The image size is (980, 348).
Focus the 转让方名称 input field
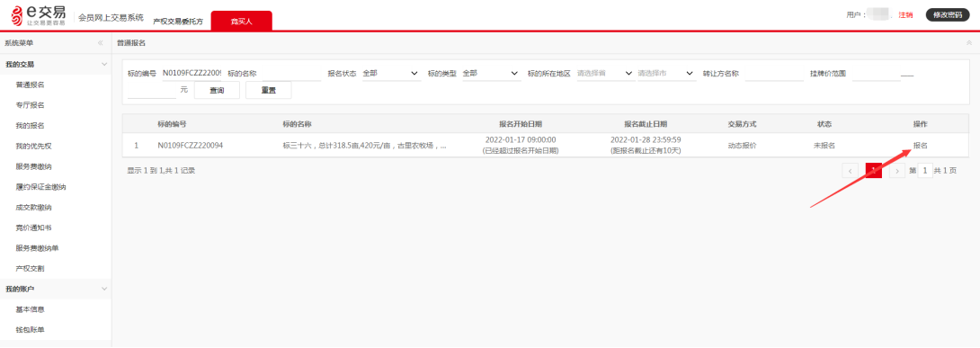(774, 73)
